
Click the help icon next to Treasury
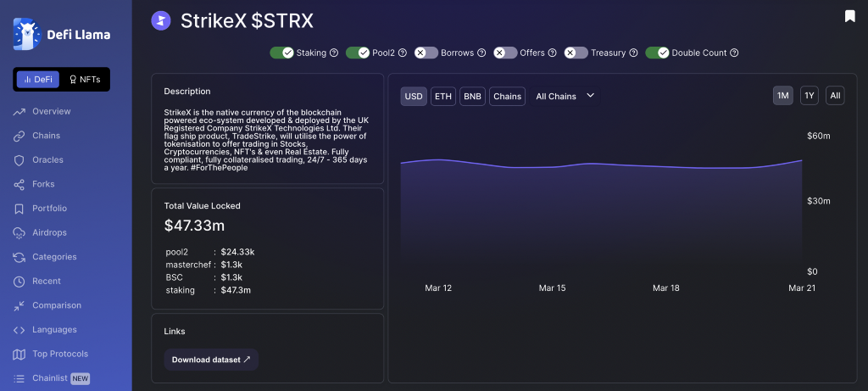pyautogui.click(x=633, y=53)
